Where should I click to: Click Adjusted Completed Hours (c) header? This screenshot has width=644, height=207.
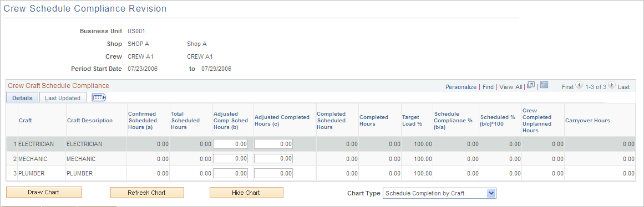click(x=282, y=120)
